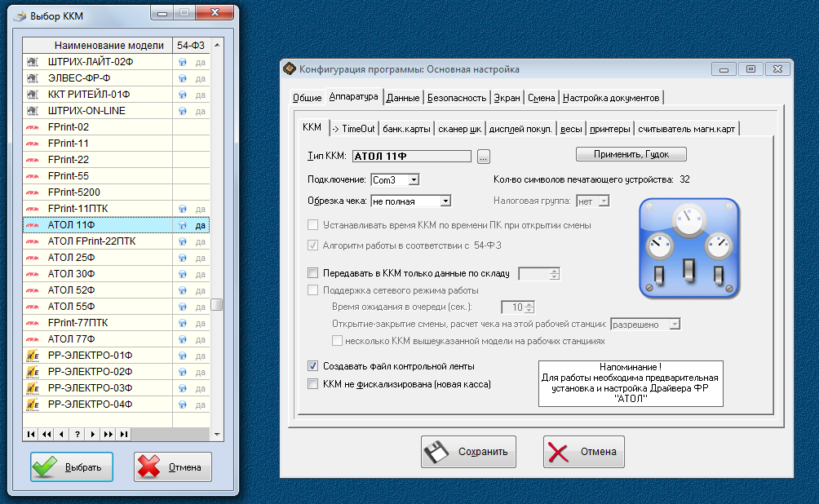Open the банк.карты sub-tab
The height and width of the screenshot is (504, 819).
coord(406,129)
